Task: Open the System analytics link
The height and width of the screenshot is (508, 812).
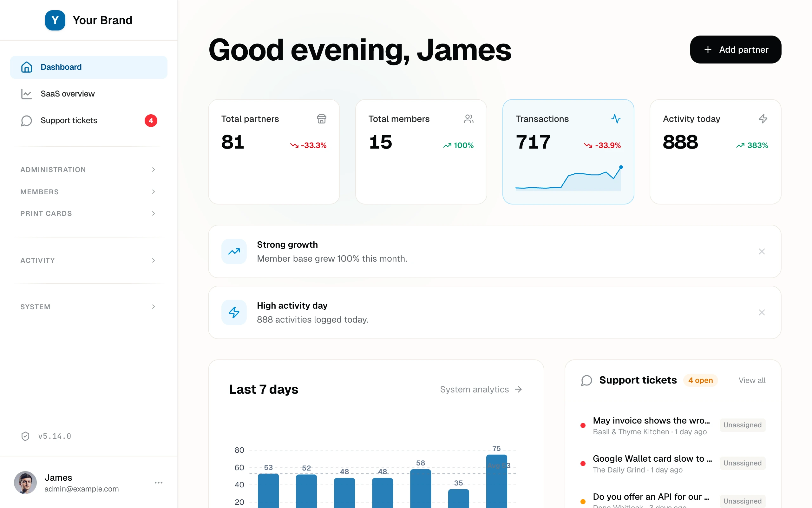Action: pyautogui.click(x=481, y=389)
